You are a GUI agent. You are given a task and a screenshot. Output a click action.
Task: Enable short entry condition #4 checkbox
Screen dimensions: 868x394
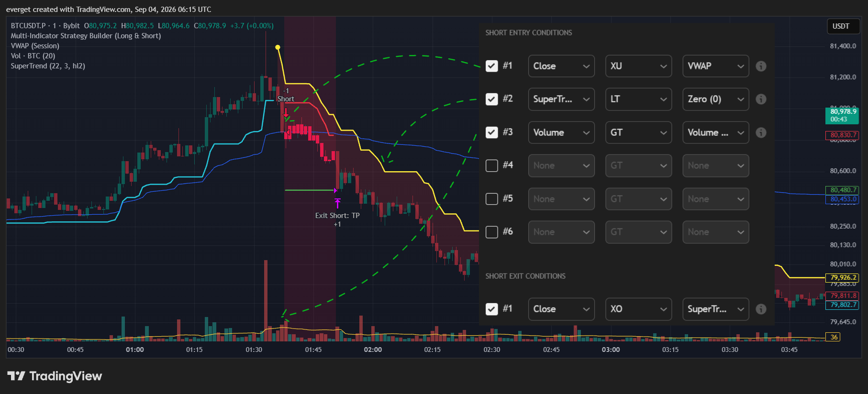pyautogui.click(x=492, y=165)
